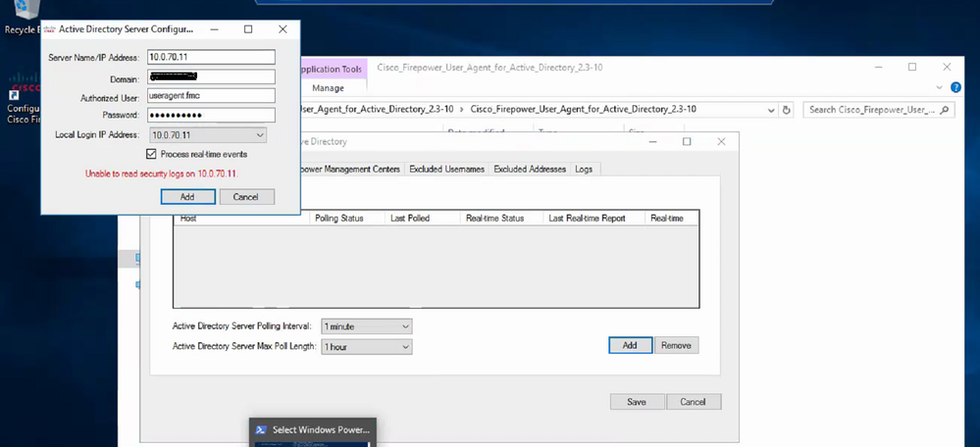Screen dimensions: 980x447
Task: Minimize the Active Directory Server Configuration dialog
Action: pyautogui.click(x=214, y=29)
